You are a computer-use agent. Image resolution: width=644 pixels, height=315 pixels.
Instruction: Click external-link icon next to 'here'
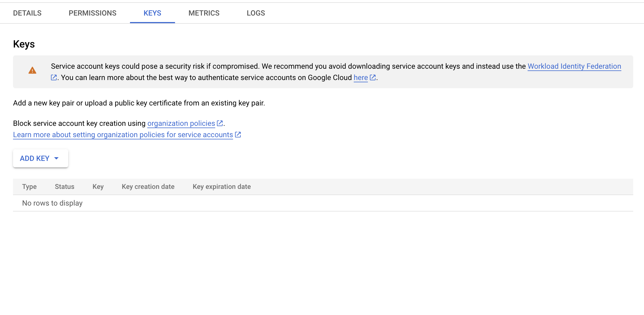(x=373, y=77)
